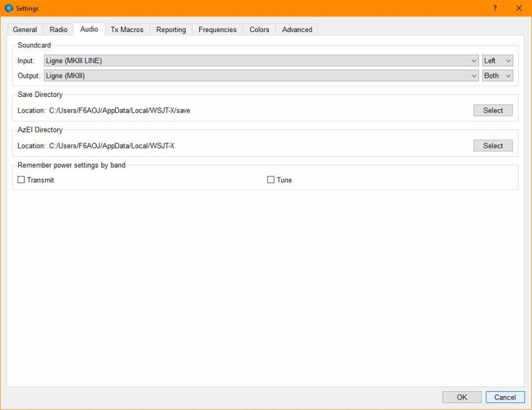Click the WSJT-X globe icon in title bar
The width and height of the screenshot is (532, 410).
coord(9,8)
